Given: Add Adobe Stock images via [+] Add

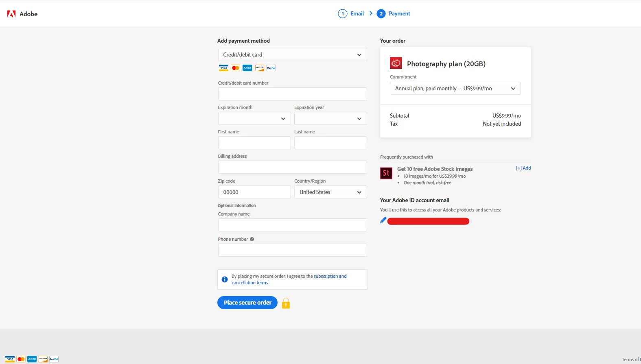Looking at the screenshot, I should pyautogui.click(x=523, y=168).
